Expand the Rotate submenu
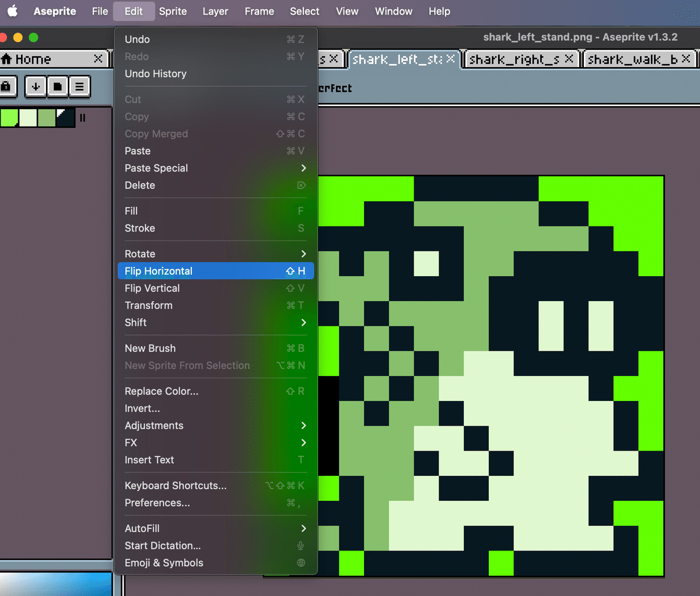The image size is (700, 596). 216,254
